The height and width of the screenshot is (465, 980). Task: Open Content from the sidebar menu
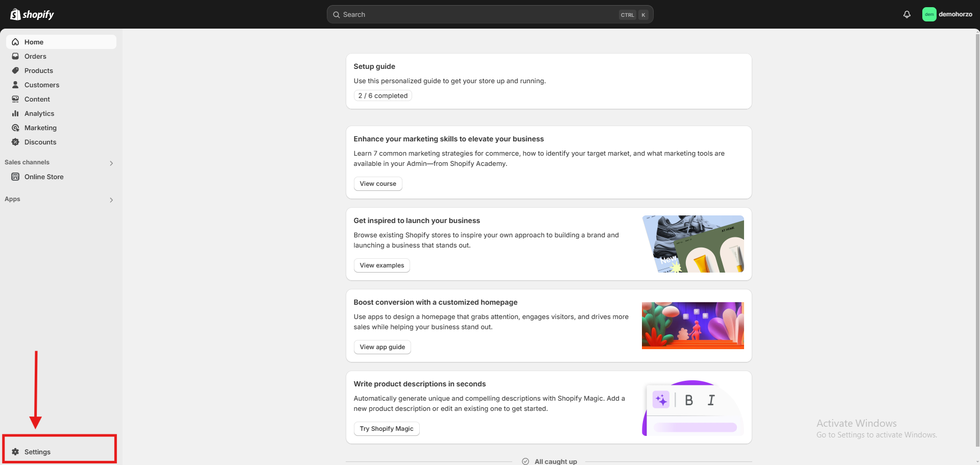37,99
